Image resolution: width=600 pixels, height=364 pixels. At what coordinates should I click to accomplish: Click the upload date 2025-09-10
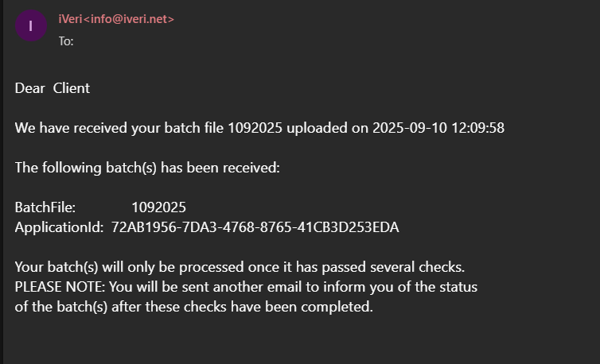(410, 128)
